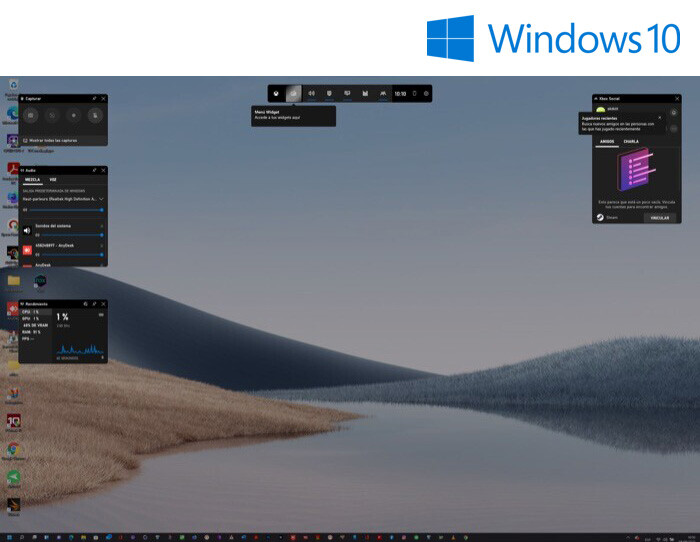Open the Google Chrome desktop shortcut
The width and height of the screenshot is (700, 542).
(x=13, y=449)
